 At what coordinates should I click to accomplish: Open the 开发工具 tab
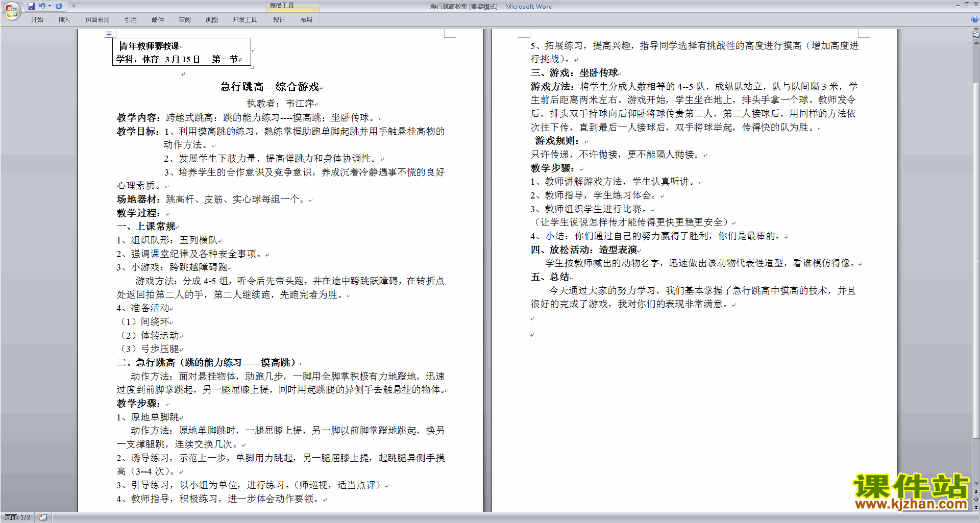[245, 20]
